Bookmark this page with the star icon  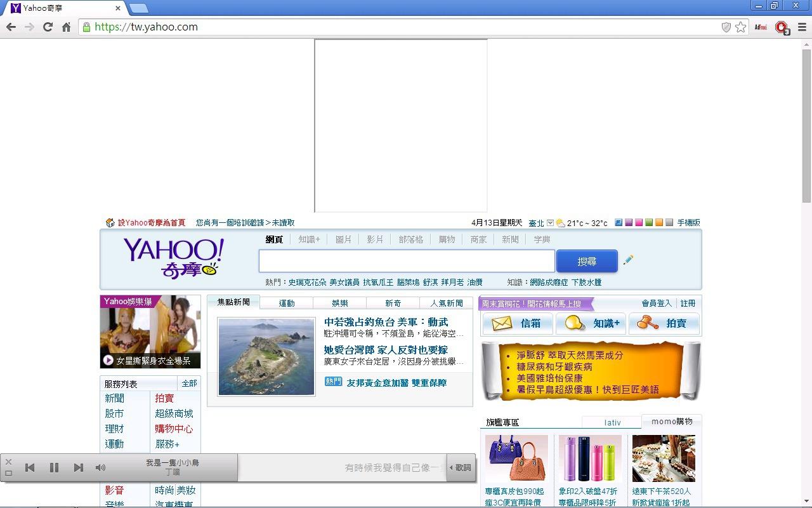tap(740, 27)
